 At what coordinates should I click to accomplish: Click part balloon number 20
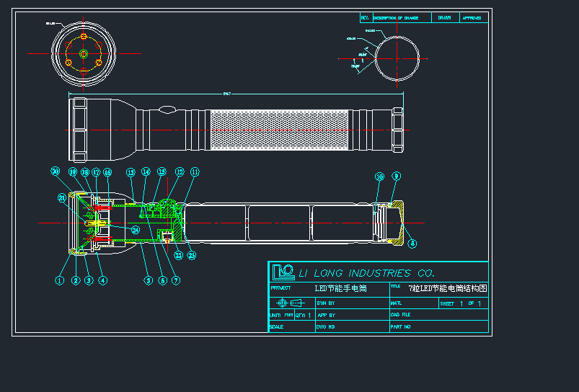click(56, 171)
